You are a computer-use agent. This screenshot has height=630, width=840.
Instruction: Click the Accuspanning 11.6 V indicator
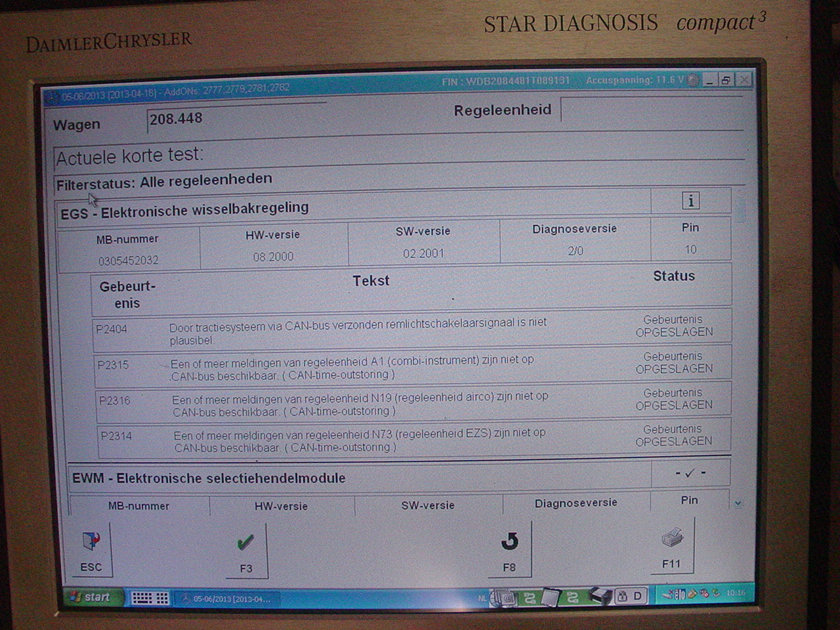(x=635, y=80)
